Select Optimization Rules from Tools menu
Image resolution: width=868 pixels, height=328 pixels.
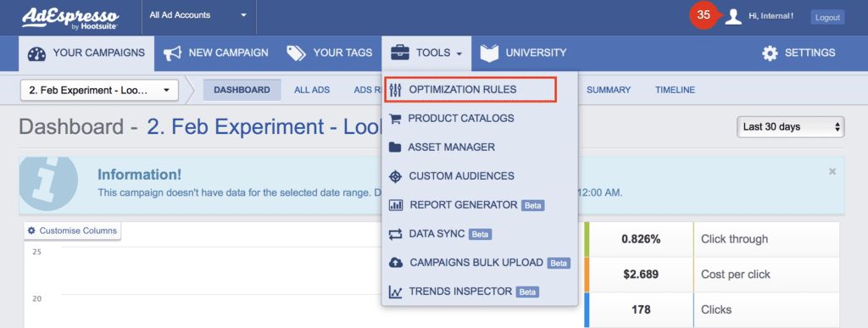point(470,90)
